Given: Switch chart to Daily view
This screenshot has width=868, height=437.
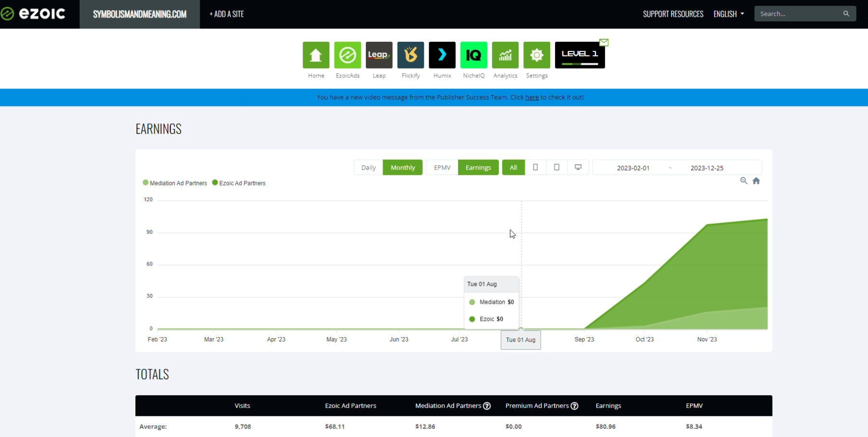Looking at the screenshot, I should pos(368,168).
